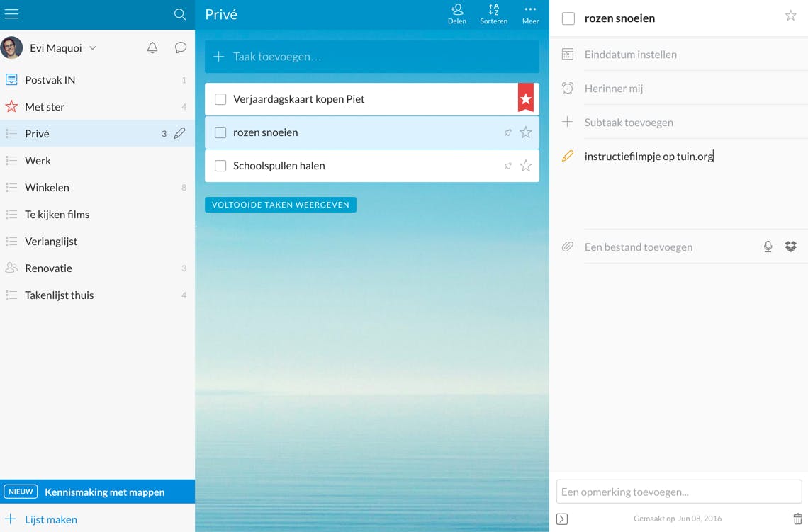Click Evi Maquoi profile avatar

coord(11,48)
